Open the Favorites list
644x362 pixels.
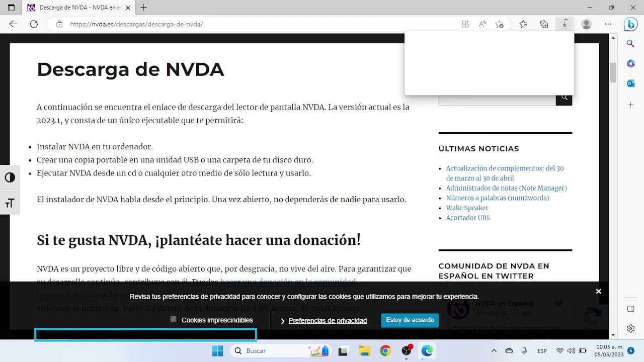[523, 24]
